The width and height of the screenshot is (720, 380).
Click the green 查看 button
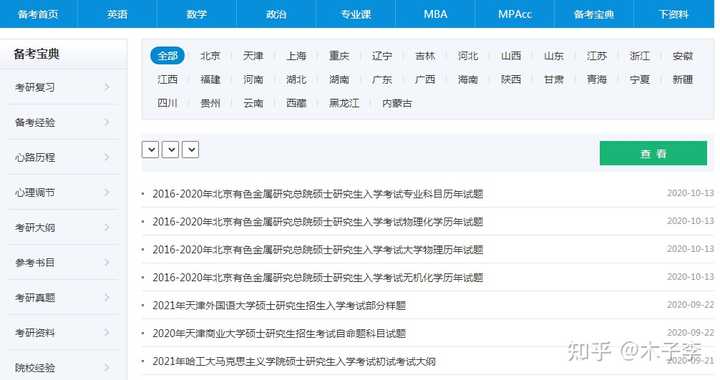point(653,153)
